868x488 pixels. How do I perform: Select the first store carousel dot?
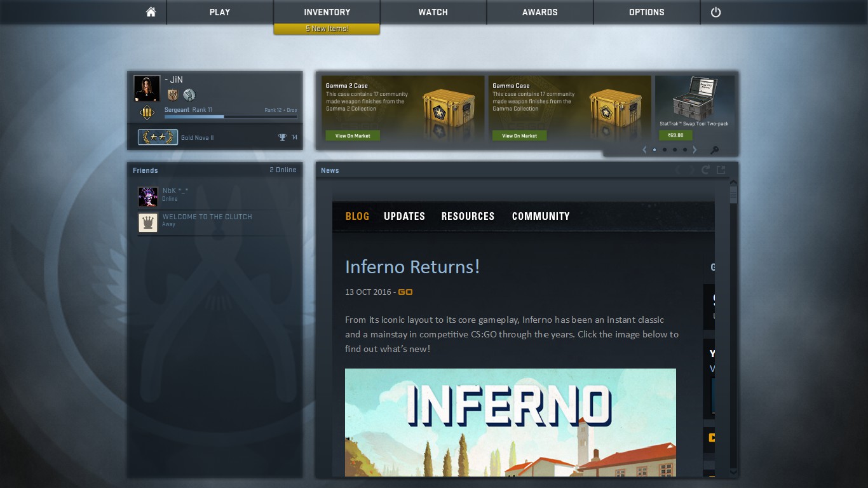click(654, 150)
